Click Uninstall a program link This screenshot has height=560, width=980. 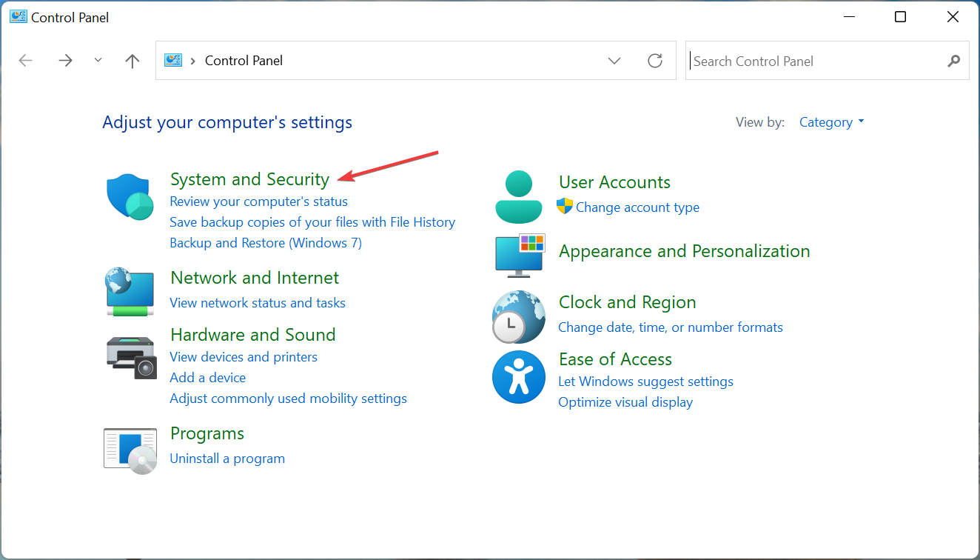click(x=227, y=459)
